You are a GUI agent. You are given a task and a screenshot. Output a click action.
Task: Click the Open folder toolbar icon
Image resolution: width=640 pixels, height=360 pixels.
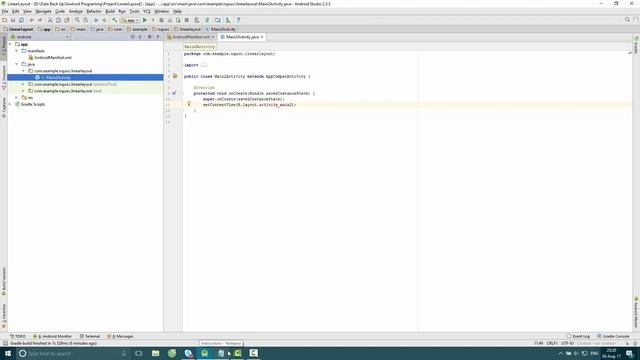click(4, 20)
